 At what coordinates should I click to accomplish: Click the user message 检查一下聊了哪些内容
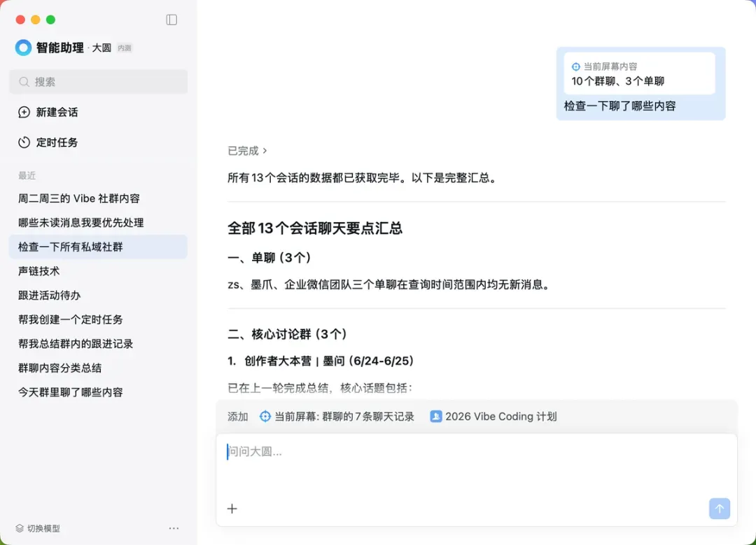click(x=620, y=106)
